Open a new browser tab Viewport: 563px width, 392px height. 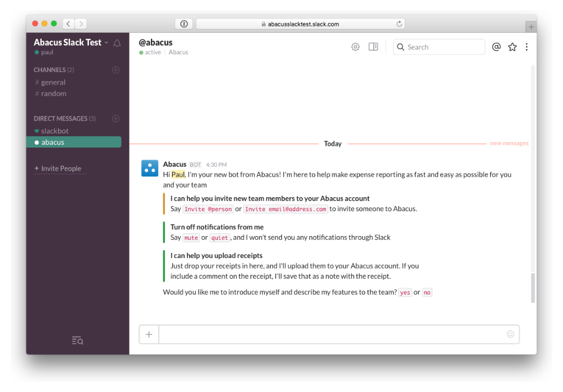[531, 26]
